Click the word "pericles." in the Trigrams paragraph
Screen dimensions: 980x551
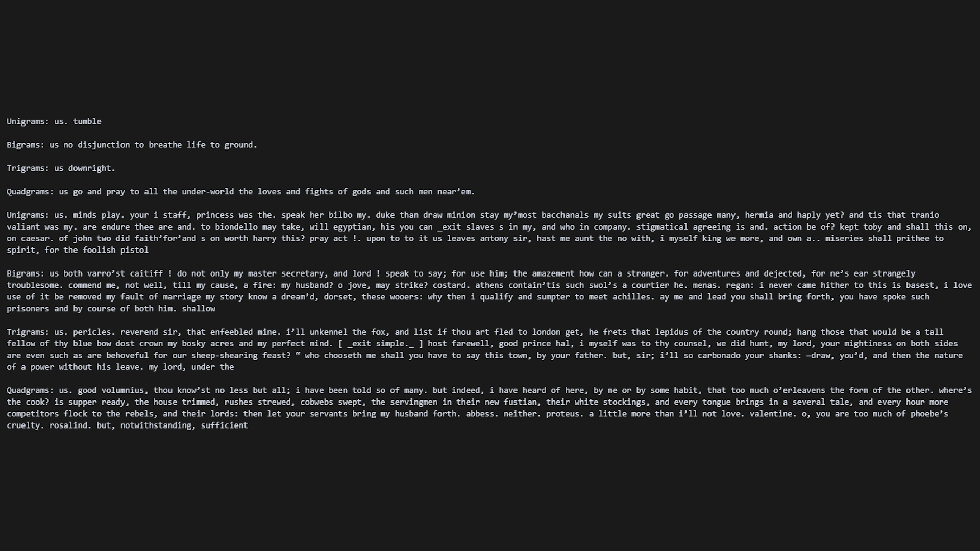point(92,332)
